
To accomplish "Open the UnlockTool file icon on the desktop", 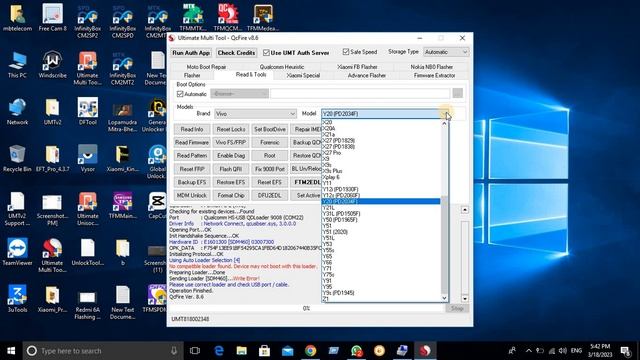I will click(x=88, y=252).
